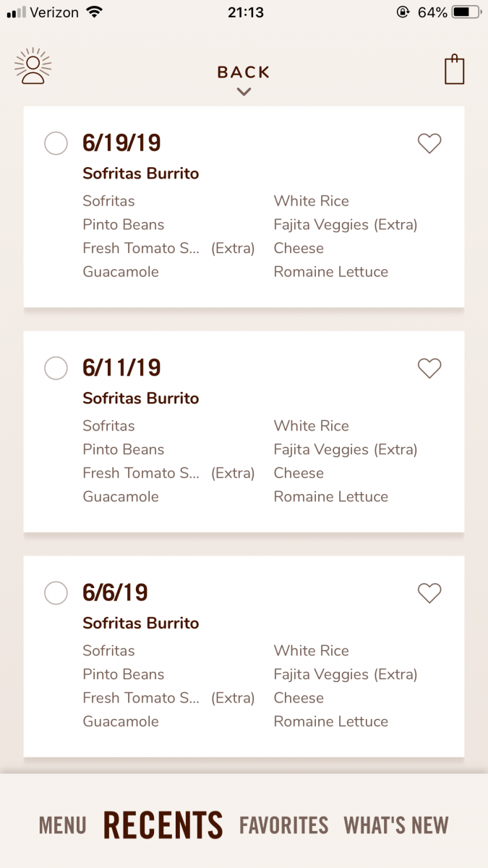Tap the 6/6/19 Sofritas Burrito title
Screen dimensions: 488x868
141,624
